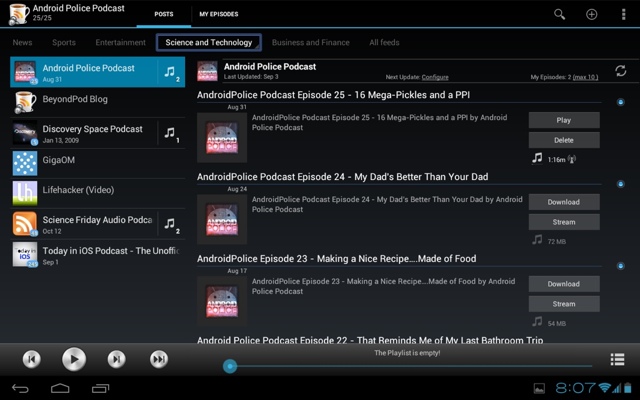Select Lifehacker (Video) feed
The image size is (640, 400).
click(98, 193)
